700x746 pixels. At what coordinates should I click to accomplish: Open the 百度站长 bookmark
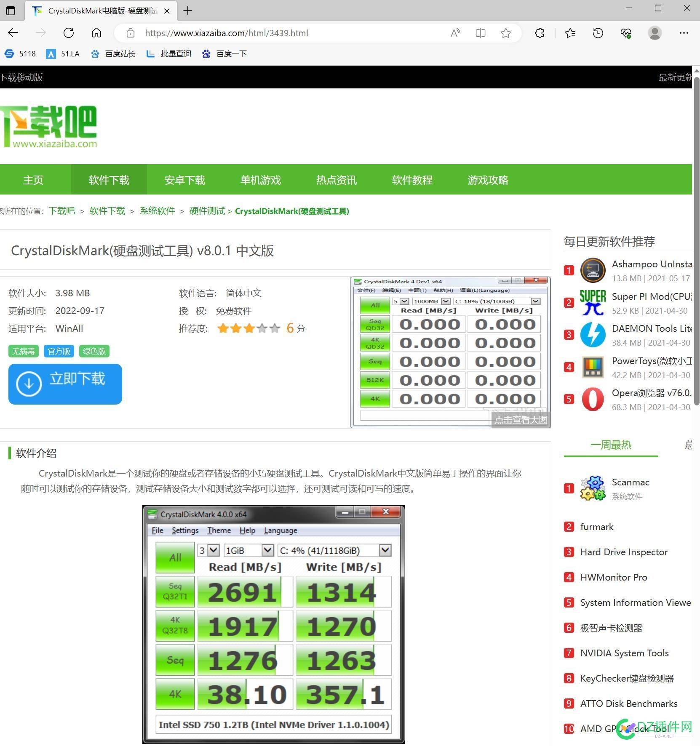pyautogui.click(x=113, y=54)
